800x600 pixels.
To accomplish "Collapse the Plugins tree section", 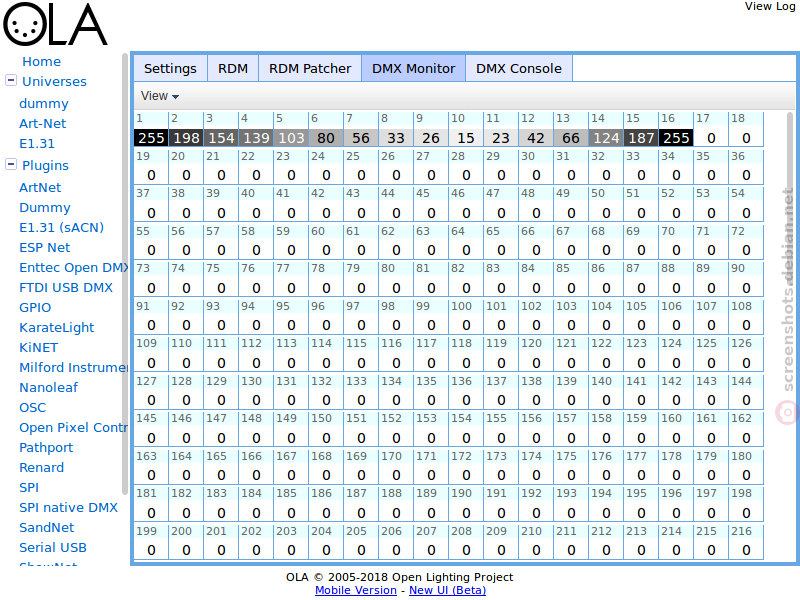I will [x=11, y=164].
